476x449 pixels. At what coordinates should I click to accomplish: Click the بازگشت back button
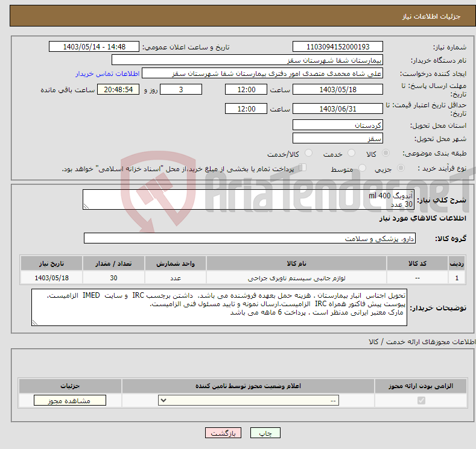click(x=223, y=433)
